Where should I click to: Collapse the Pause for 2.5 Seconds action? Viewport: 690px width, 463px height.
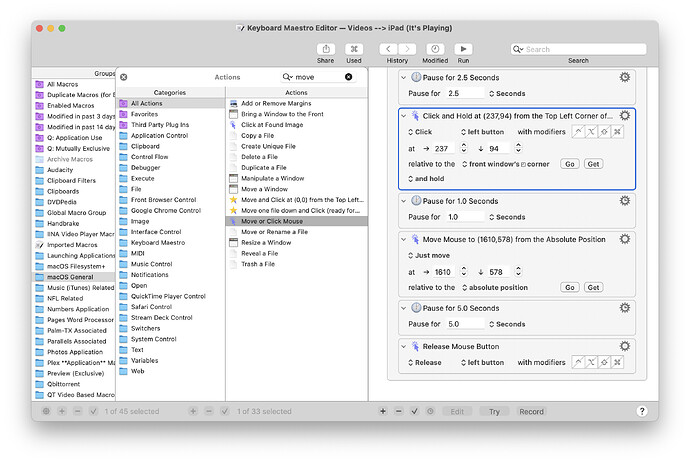(404, 77)
